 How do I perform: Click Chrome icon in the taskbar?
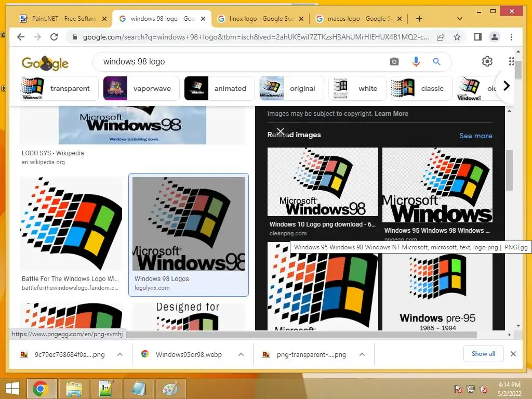[x=41, y=389]
